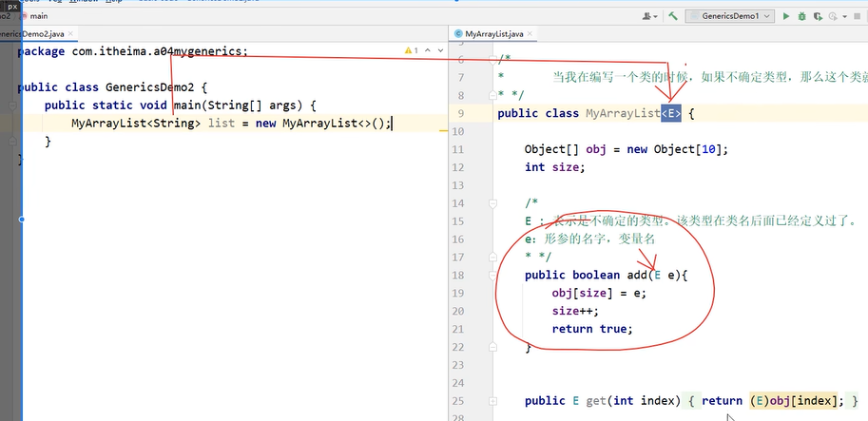
Task: Click 'obj[size] = e;' statement
Action: point(599,294)
